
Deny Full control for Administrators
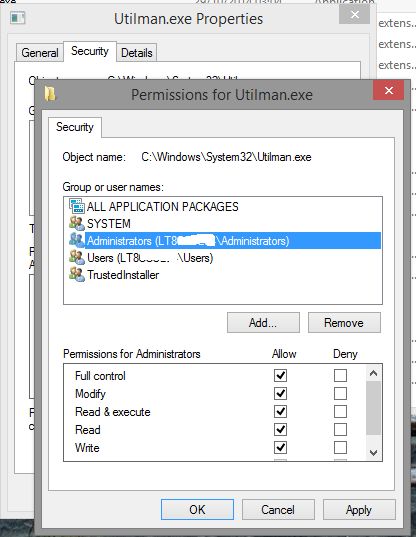[340, 375]
